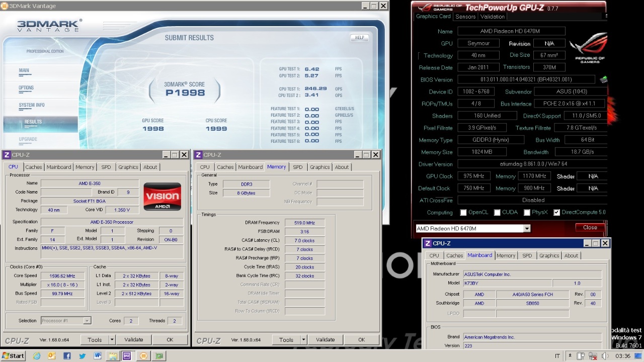Toggle the PhysX checkbox in GPU-Z

(x=527, y=213)
